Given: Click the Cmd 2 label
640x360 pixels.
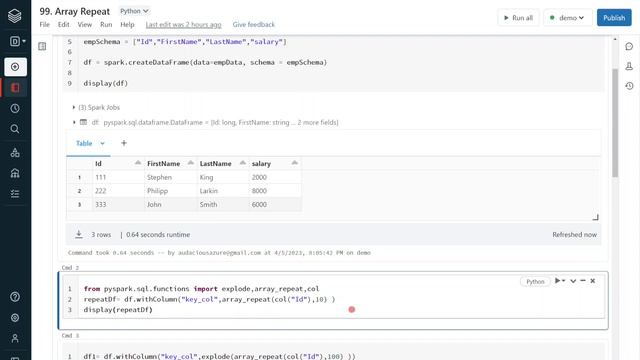Looking at the screenshot, I should [x=70, y=268].
